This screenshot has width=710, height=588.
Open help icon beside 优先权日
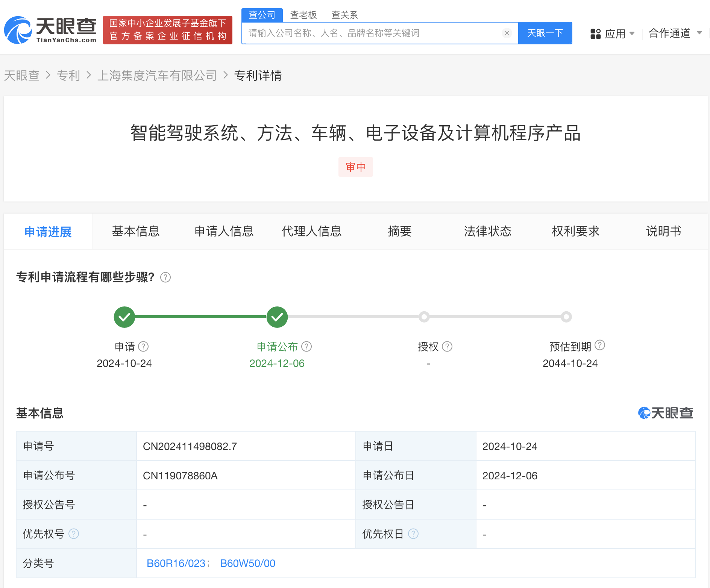(413, 533)
